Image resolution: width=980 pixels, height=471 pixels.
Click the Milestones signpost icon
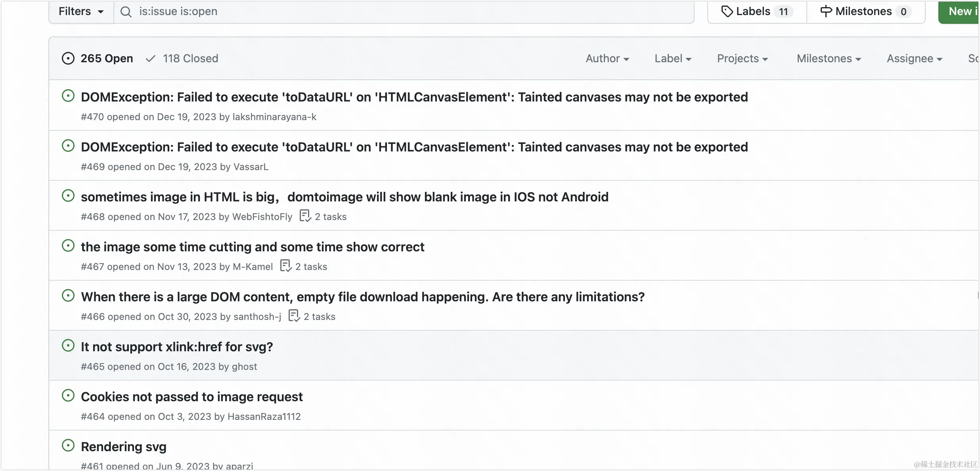point(826,11)
